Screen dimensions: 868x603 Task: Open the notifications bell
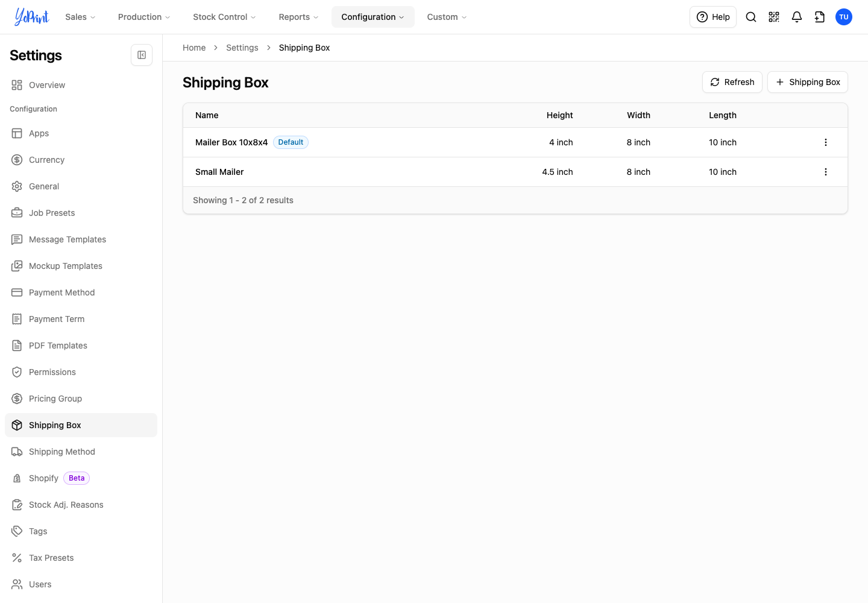pos(797,17)
